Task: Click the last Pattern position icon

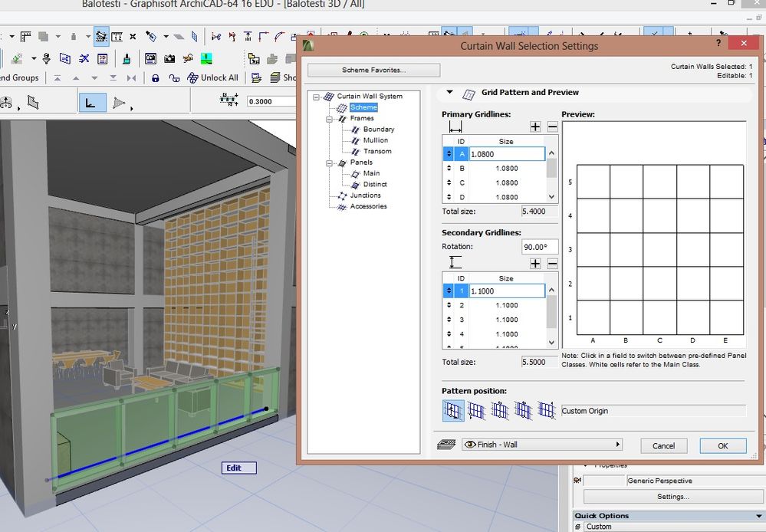Action: point(546,411)
